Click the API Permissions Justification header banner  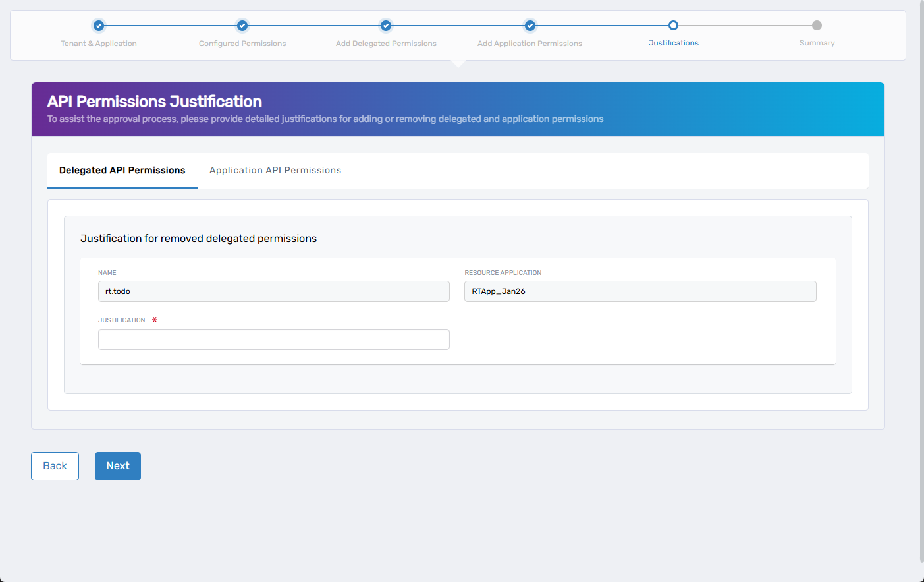coord(457,107)
